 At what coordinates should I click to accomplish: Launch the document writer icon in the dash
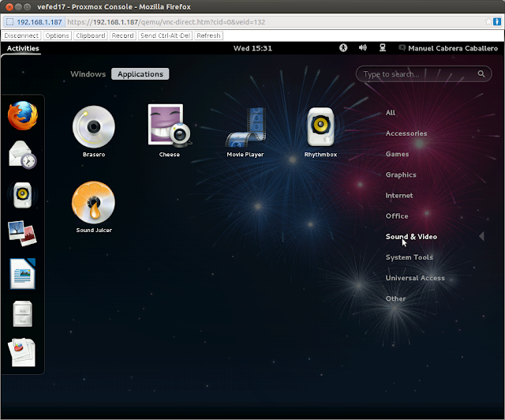(x=23, y=273)
